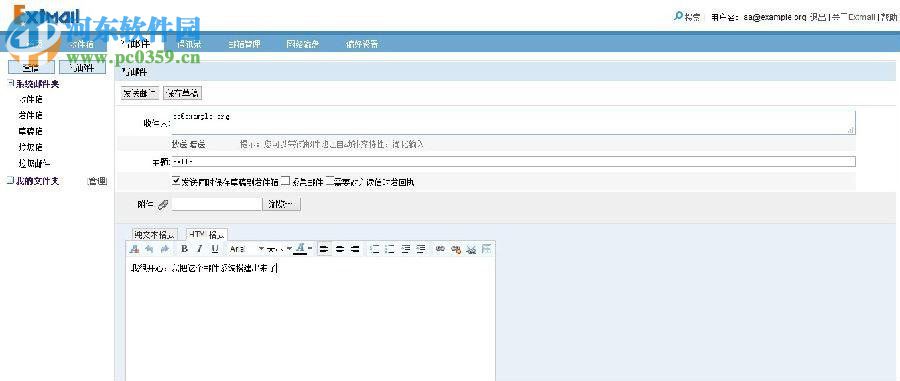The width and height of the screenshot is (900, 381).
Task: Click the Bold formatting icon
Action: (184, 249)
